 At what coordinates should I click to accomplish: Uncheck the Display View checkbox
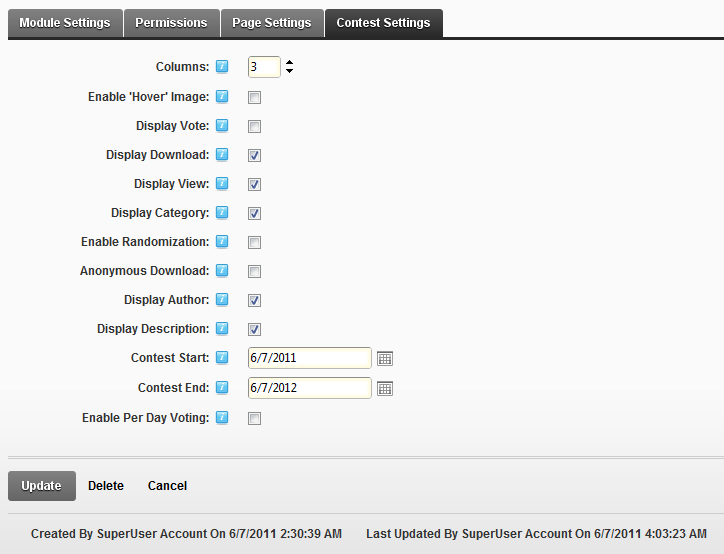coord(254,185)
